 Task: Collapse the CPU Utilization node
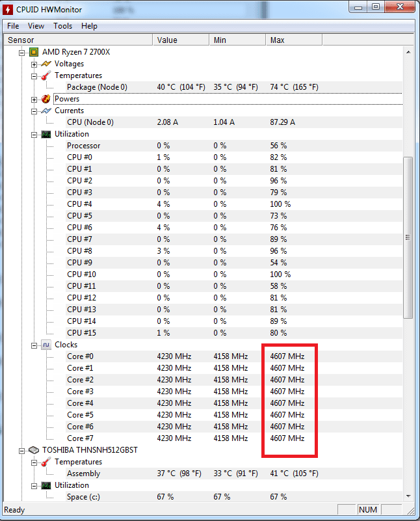tap(34, 135)
